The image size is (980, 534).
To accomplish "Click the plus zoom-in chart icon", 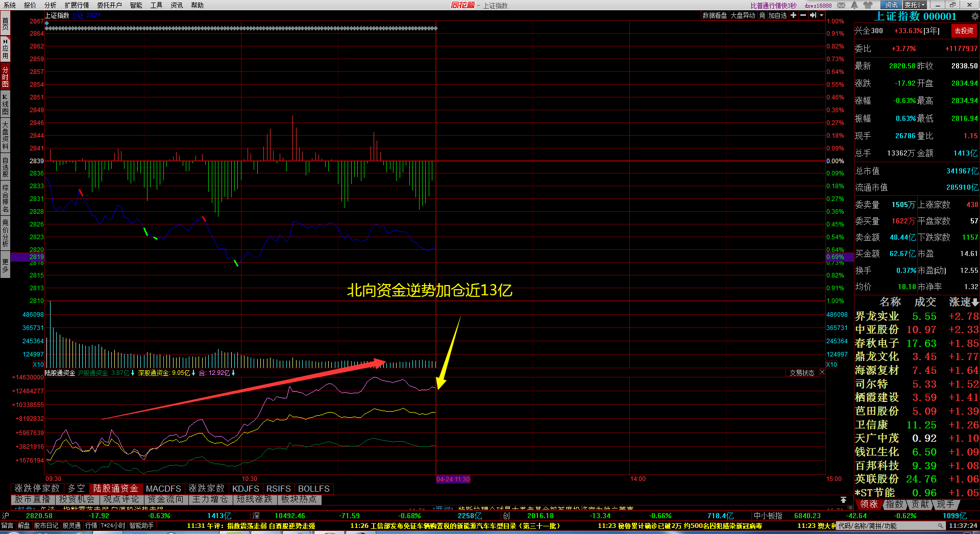I will pos(793,15).
